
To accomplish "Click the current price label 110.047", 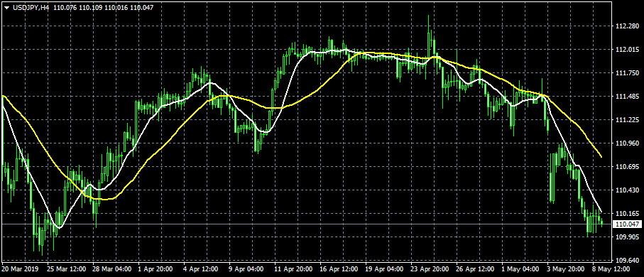I will click(x=627, y=224).
